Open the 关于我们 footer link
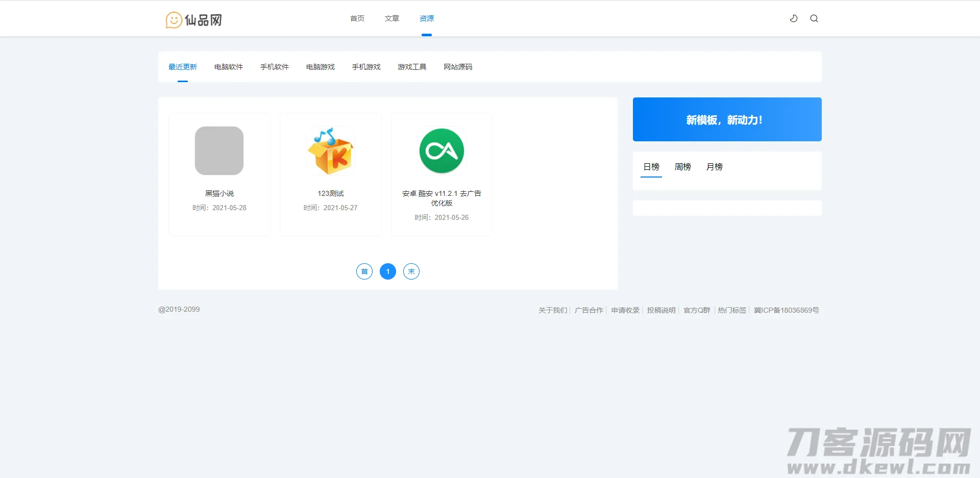Screen dimensions: 980x478 [x=552, y=310]
